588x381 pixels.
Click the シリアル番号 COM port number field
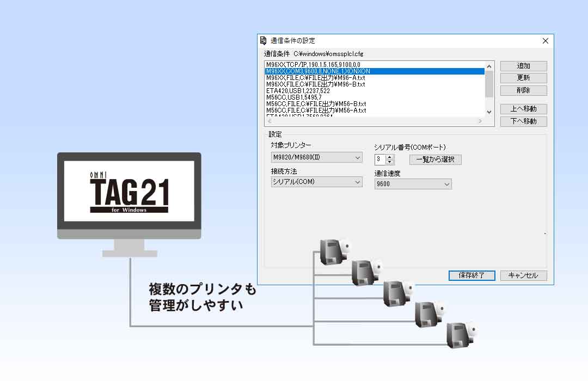[x=380, y=160]
